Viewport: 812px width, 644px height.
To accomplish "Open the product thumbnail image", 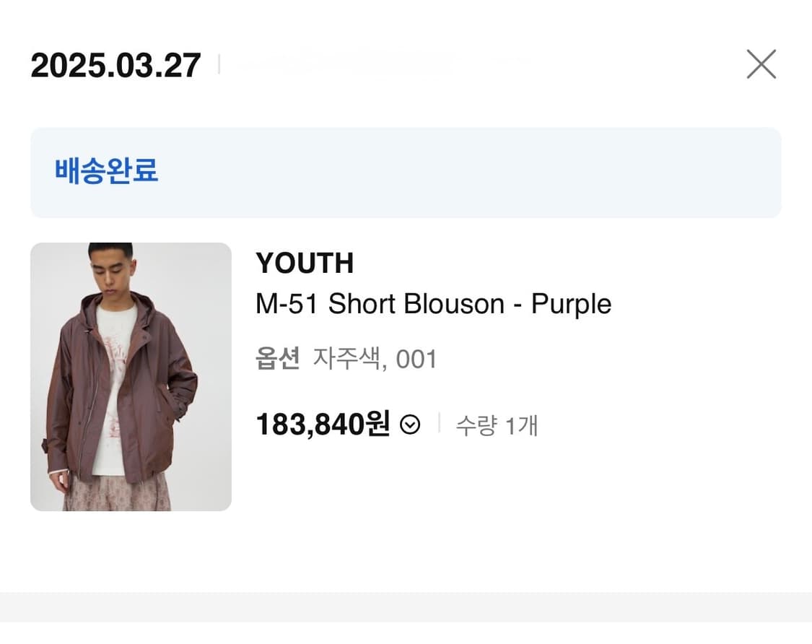I will [130, 378].
